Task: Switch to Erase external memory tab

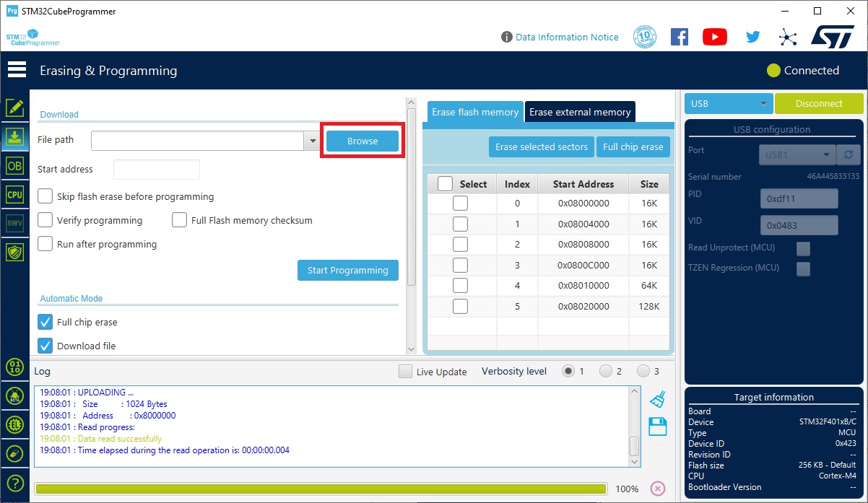Action: tap(580, 112)
